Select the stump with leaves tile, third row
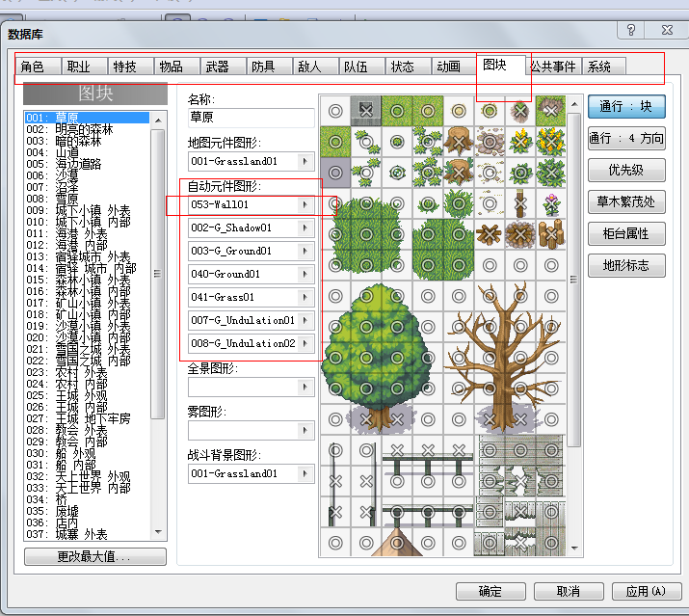The width and height of the screenshot is (689, 616). pos(459,173)
